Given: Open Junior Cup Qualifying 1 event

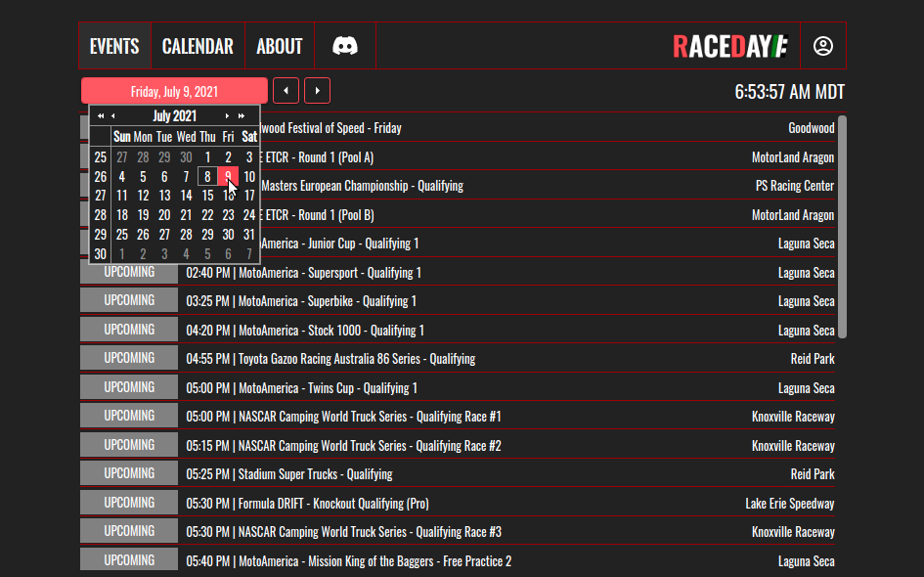Looking at the screenshot, I should (x=339, y=244).
